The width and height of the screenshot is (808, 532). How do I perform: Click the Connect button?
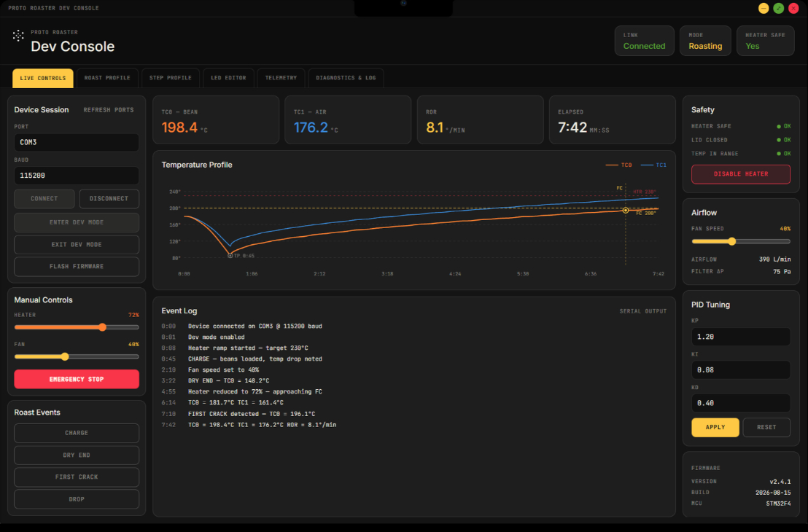[x=44, y=199]
